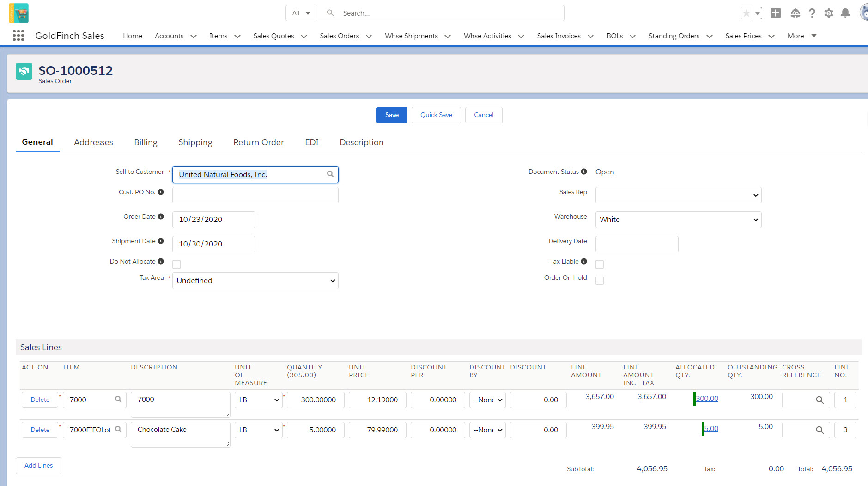Click the allocated quantity 300.00 link
The image size is (868, 486).
pyautogui.click(x=707, y=399)
